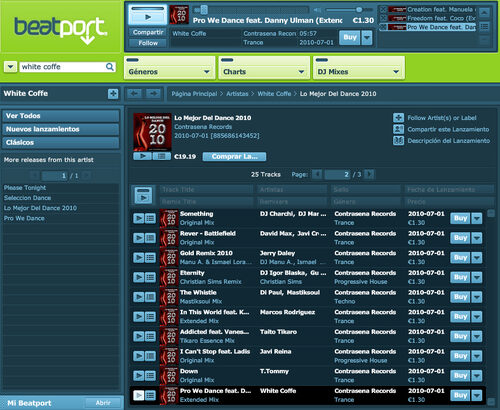Remove Creation feat. Manuela from the player queue
The height and width of the screenshot is (410, 500).
point(383,9)
